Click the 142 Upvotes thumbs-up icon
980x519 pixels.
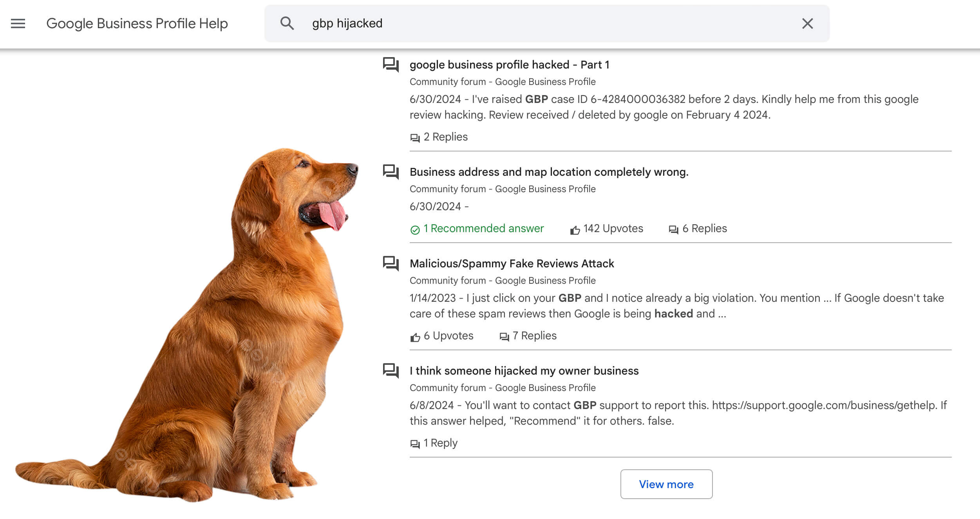(575, 230)
